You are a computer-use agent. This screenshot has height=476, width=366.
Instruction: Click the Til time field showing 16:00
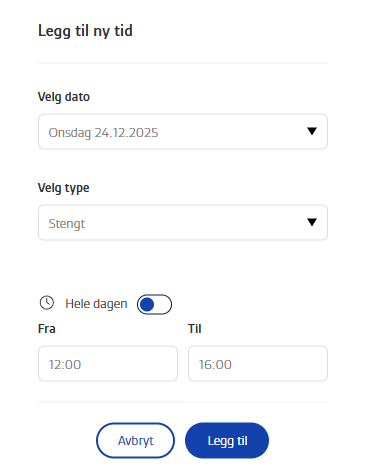click(258, 364)
